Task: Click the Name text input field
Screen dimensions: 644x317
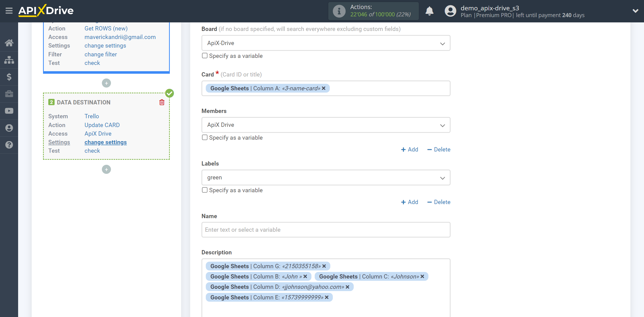Action: pos(326,229)
